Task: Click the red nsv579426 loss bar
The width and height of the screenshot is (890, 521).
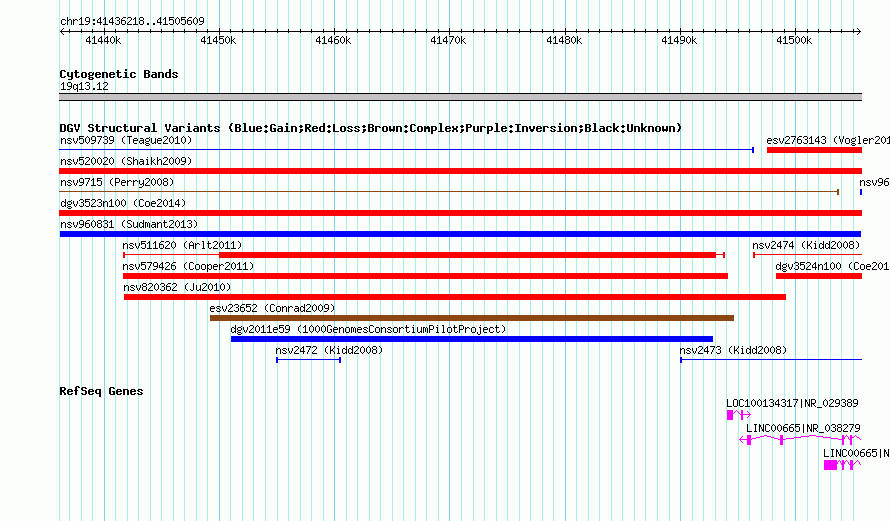Action: point(426,276)
